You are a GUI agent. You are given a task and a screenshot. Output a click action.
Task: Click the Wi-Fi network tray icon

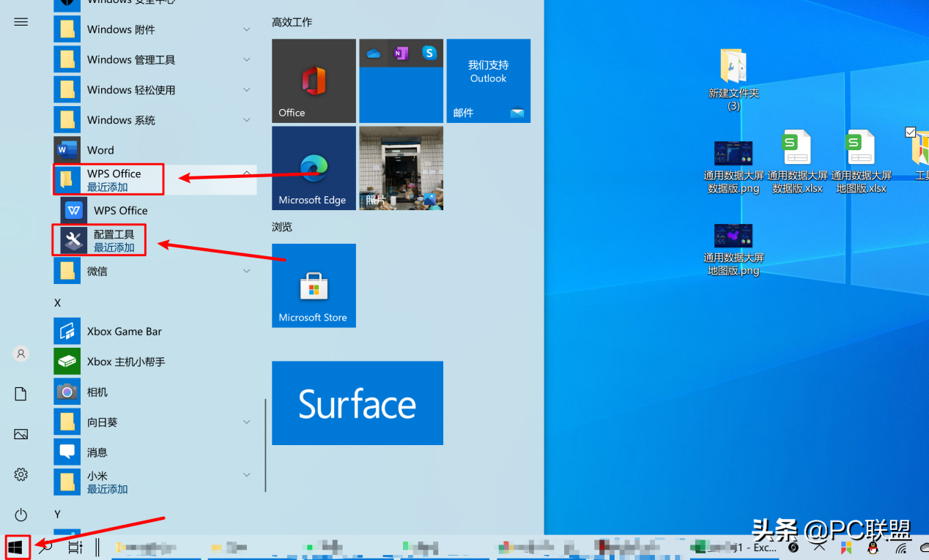(901, 547)
